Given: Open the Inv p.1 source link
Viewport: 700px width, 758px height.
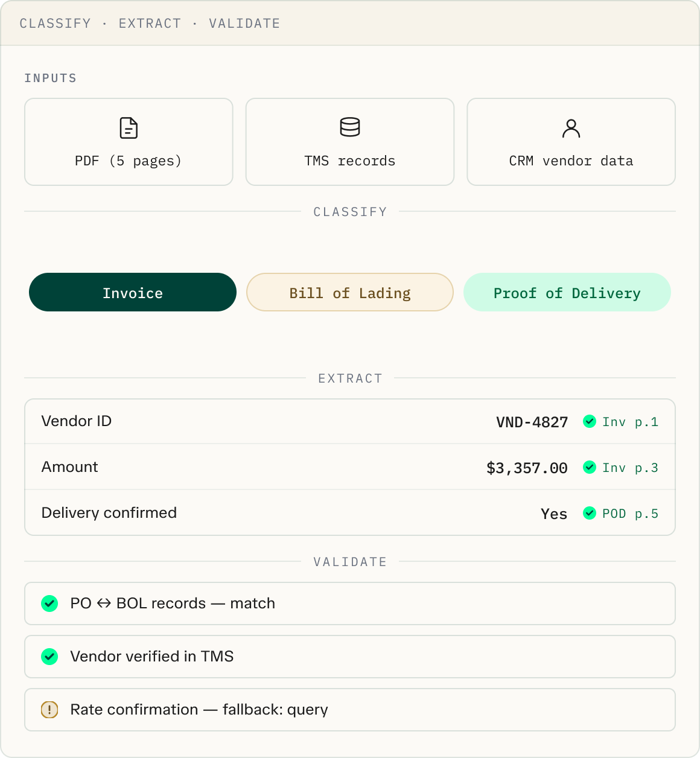Looking at the screenshot, I should [630, 422].
